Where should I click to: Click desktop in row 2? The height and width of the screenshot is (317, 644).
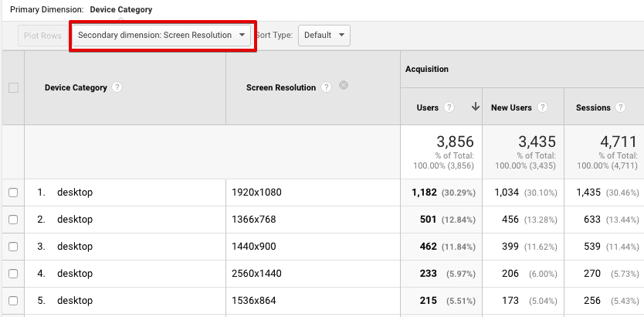(75, 219)
